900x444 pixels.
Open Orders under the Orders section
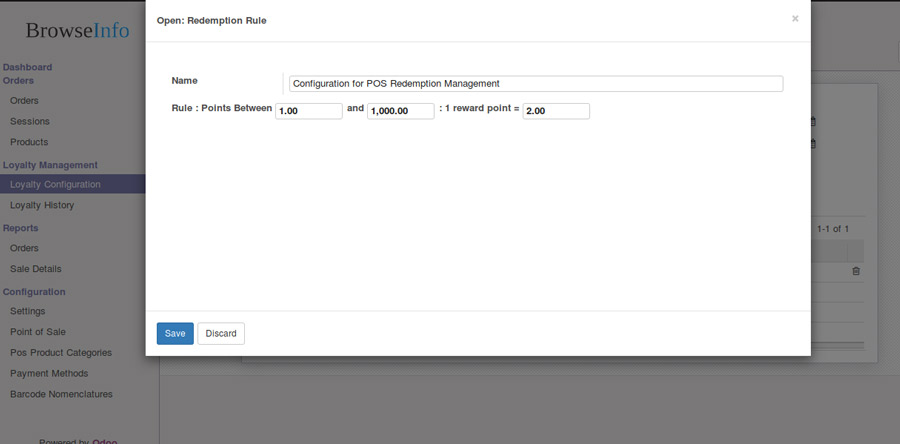click(x=24, y=100)
